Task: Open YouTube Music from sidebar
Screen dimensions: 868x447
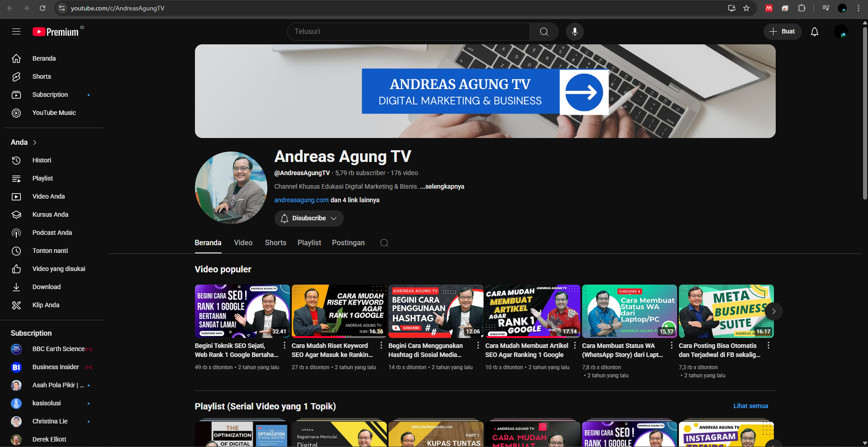Action: [x=54, y=113]
